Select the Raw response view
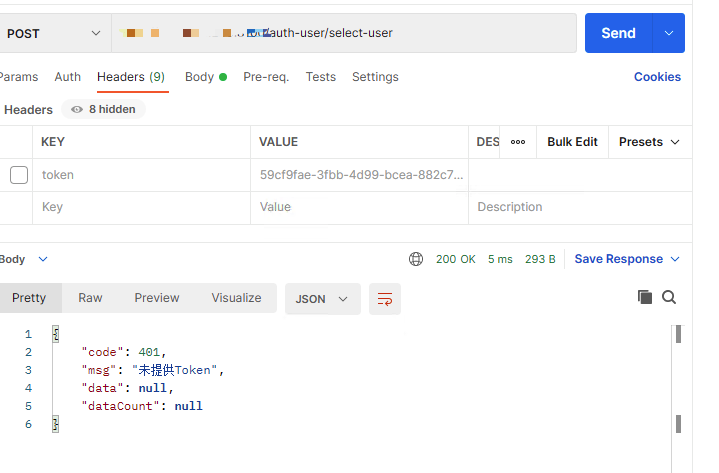719x473 pixels. 90,298
